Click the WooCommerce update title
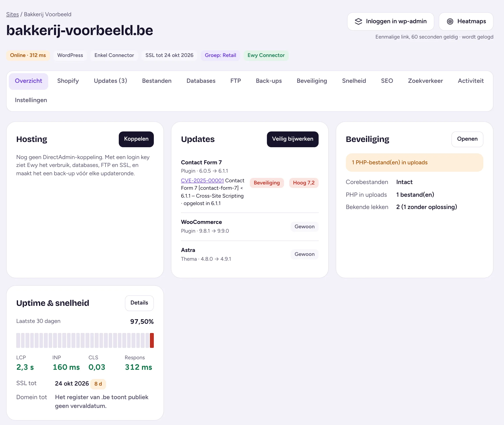 (201, 222)
